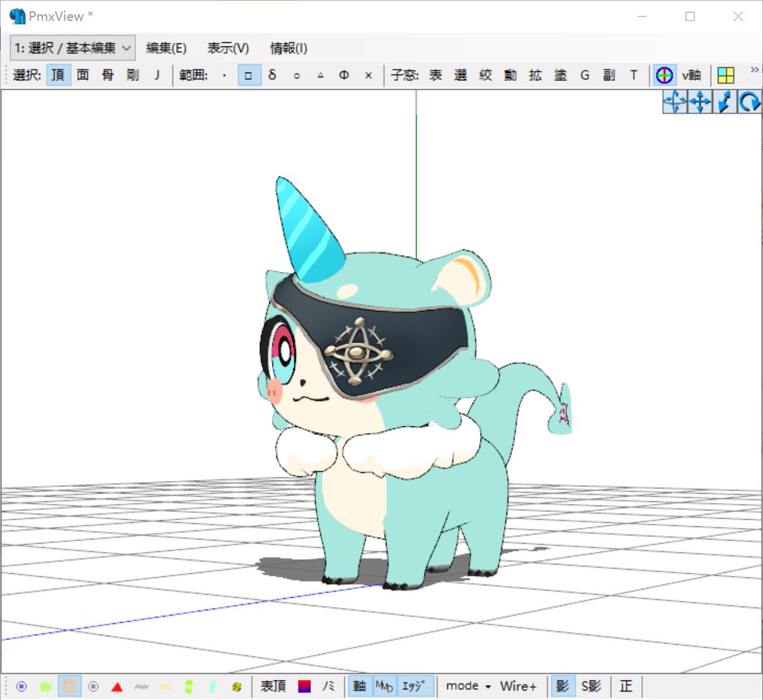Image resolution: width=763 pixels, height=700 pixels.
Task: Expand toolbar overflow chevron
Action: pos(754,70)
